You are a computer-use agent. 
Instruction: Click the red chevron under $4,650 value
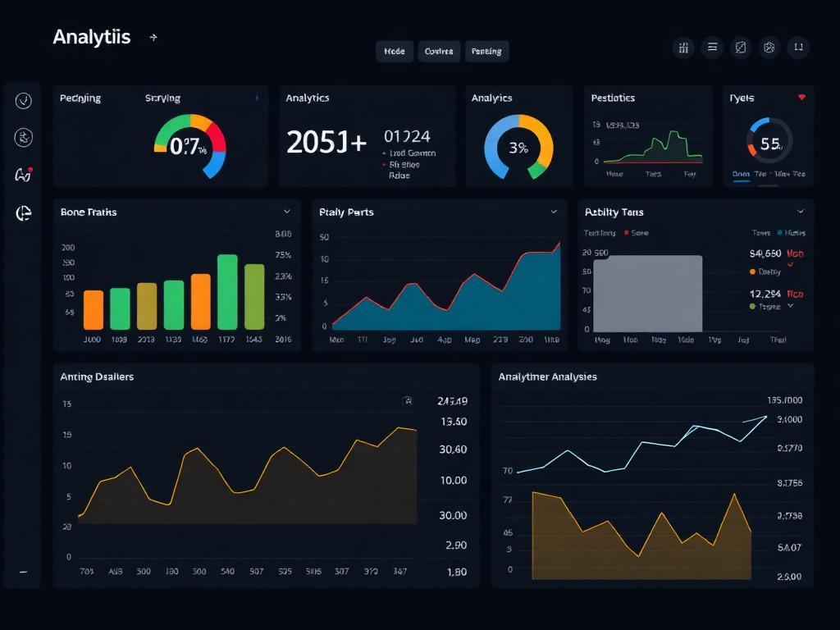[x=790, y=264]
